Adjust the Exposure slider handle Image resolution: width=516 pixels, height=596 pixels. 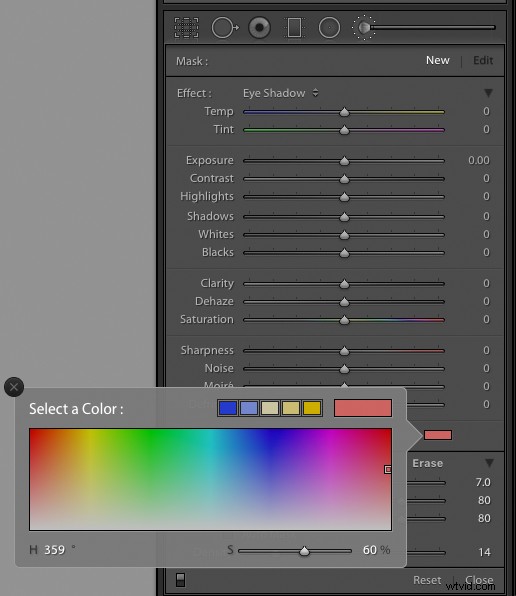[344, 161]
